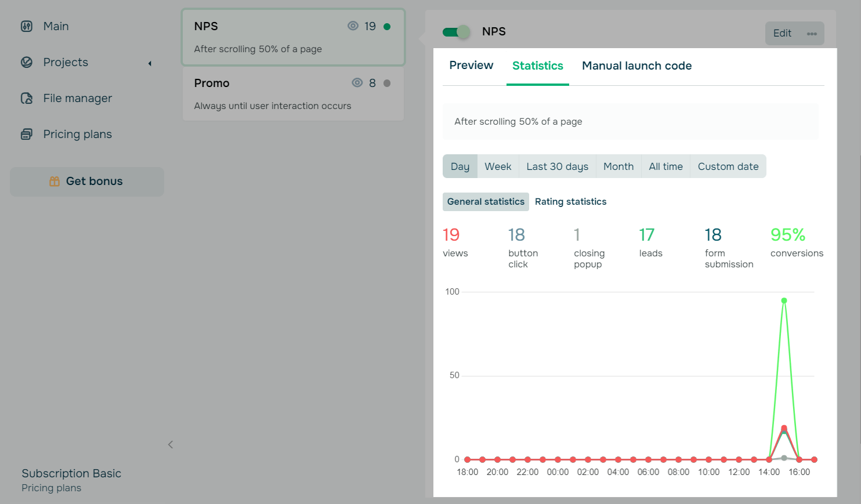Click the Edit button

(782, 33)
